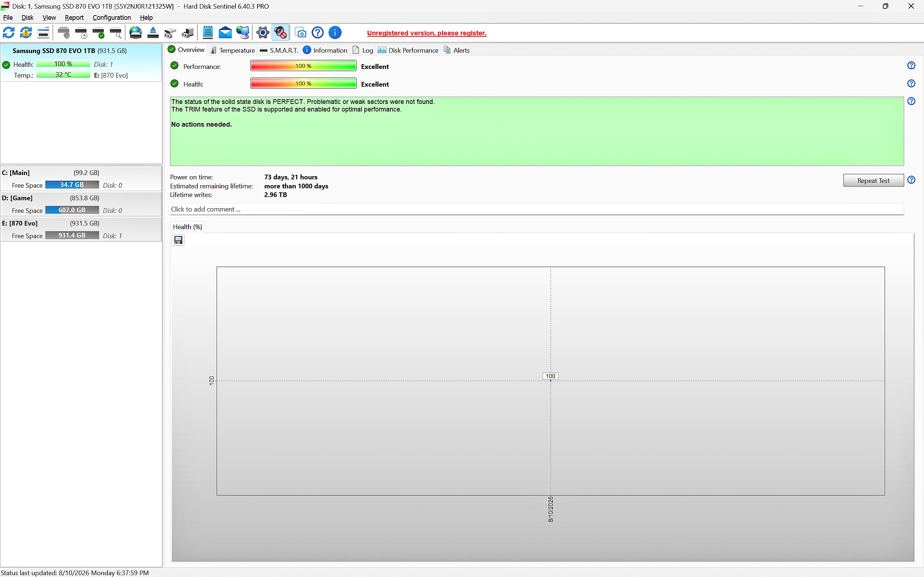Select the C: [Main] partition

click(x=81, y=179)
